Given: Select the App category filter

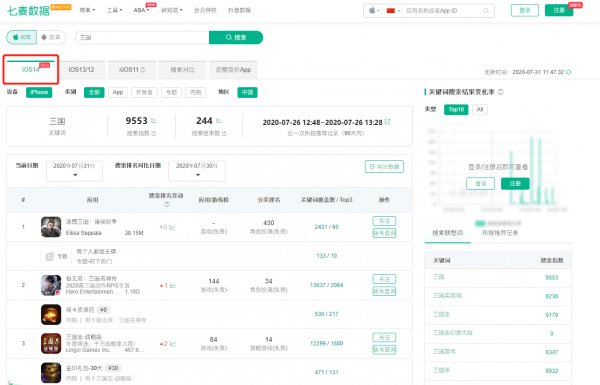Looking at the screenshot, I should 118,92.
